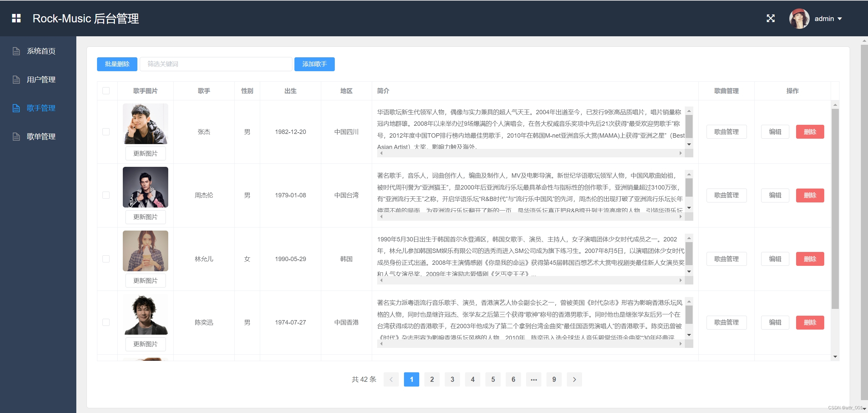Screen dimensions: 868x413
Task: Check the row checkbox for 周杰伦
Action: click(106, 195)
